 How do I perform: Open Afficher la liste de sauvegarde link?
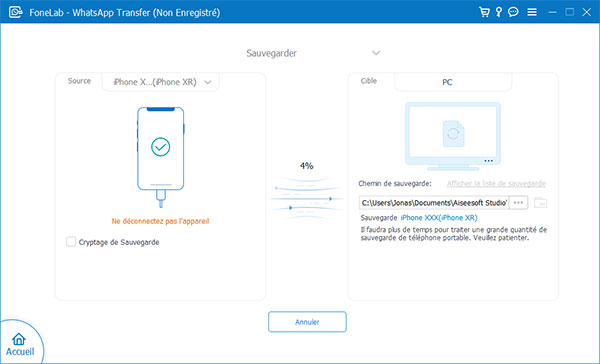pyautogui.click(x=496, y=183)
